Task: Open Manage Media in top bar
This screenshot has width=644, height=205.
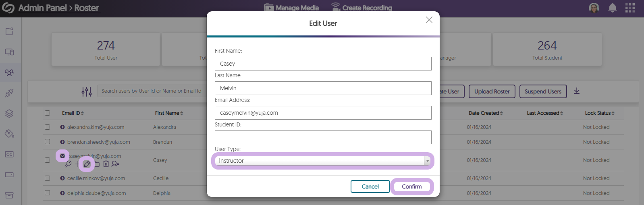Action: [x=292, y=8]
